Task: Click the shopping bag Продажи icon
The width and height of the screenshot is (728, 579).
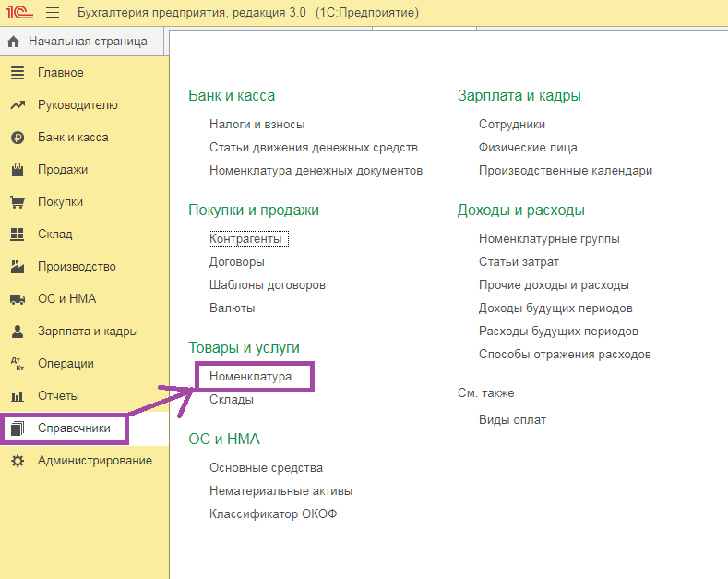Action: 18,170
